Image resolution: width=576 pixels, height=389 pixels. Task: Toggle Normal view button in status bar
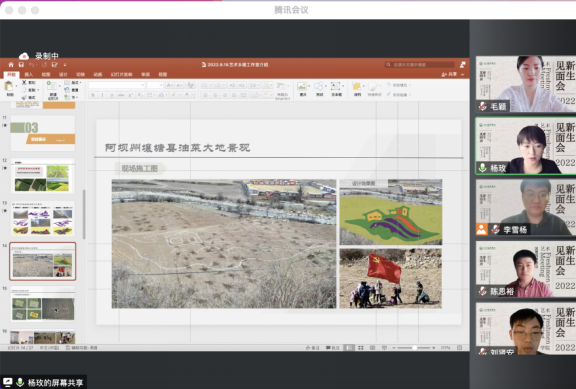(x=349, y=347)
